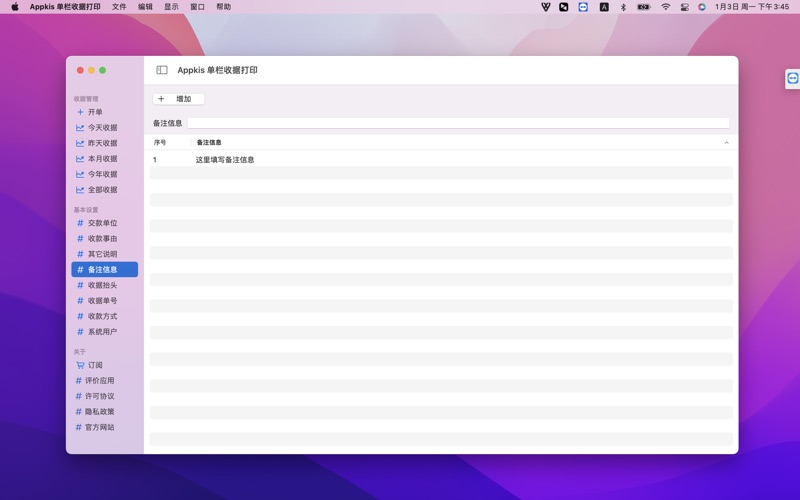Viewport: 800px width, 500px height.
Task: Select the highlighted 备注信息 sidebar item
Action: [105, 269]
